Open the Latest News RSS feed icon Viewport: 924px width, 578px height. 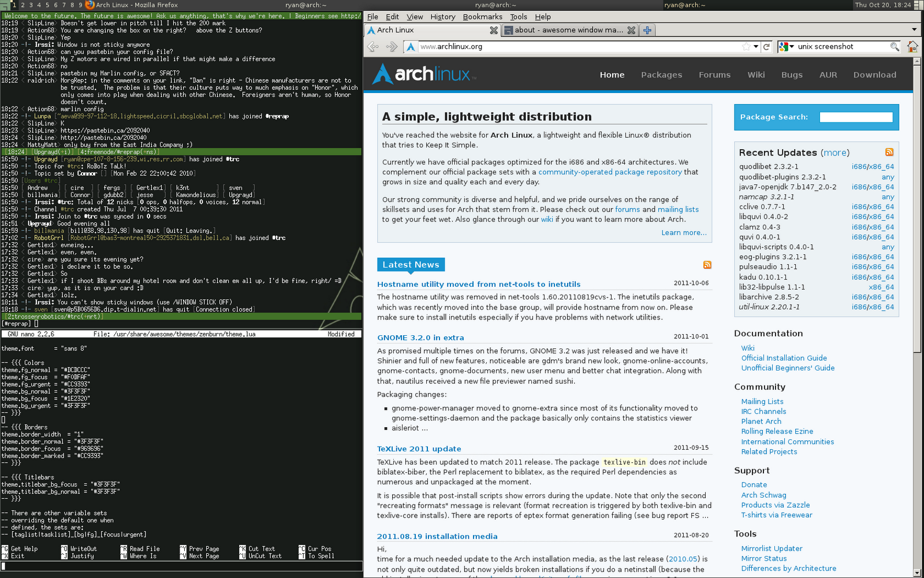707,265
